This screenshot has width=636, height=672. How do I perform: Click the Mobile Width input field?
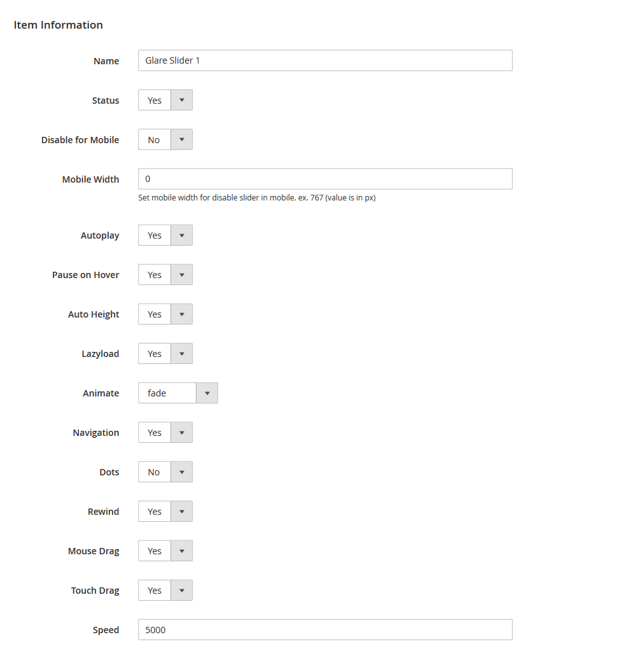coord(325,179)
